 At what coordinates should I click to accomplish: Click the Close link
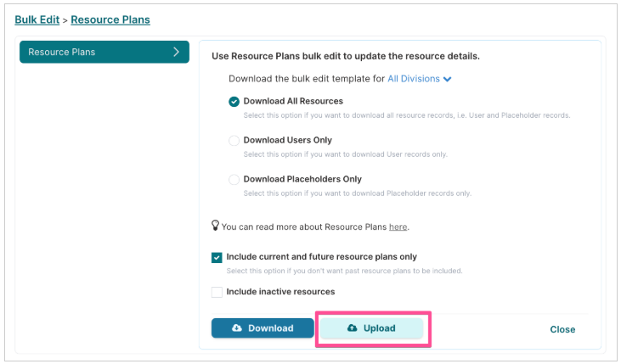(562, 329)
